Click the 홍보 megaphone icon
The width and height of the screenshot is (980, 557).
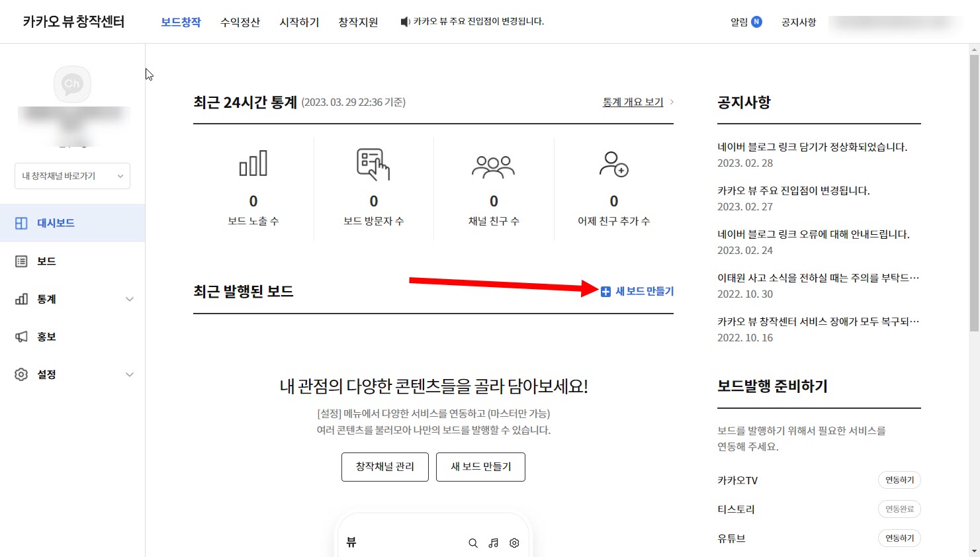tap(21, 337)
